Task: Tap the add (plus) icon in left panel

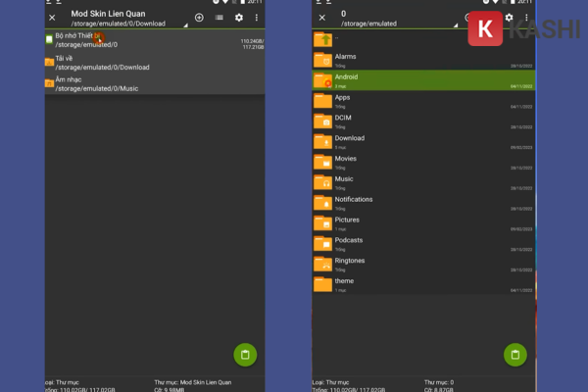Action: tap(200, 18)
